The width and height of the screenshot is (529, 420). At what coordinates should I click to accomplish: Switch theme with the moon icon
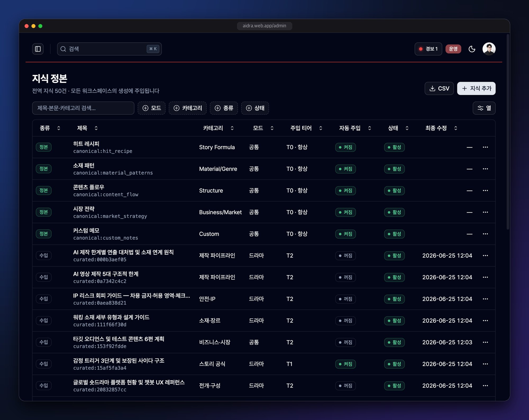(x=472, y=49)
